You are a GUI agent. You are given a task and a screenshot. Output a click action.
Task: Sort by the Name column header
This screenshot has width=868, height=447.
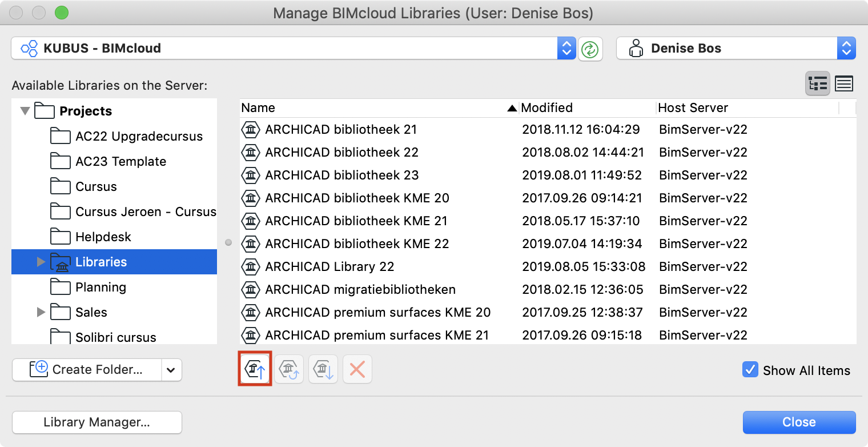tap(379, 108)
